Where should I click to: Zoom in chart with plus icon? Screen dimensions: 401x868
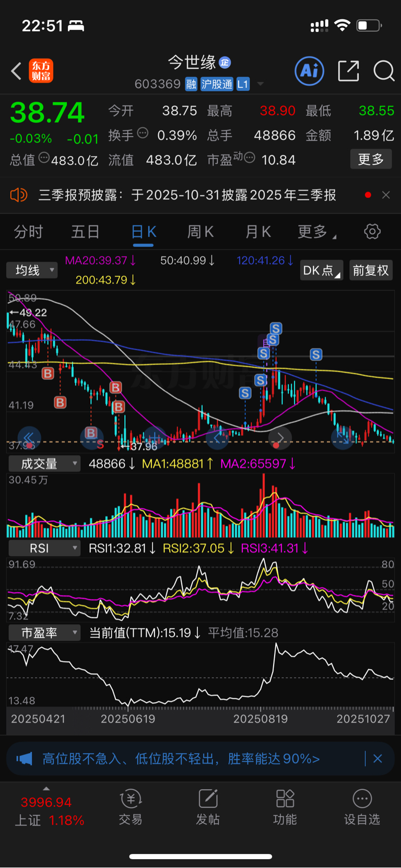coord(155,437)
